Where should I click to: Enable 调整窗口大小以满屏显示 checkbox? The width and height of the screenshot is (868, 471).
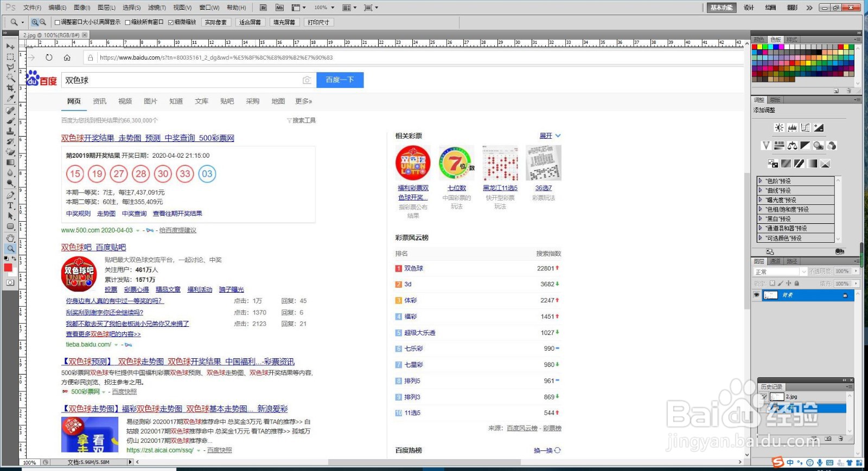coord(58,22)
